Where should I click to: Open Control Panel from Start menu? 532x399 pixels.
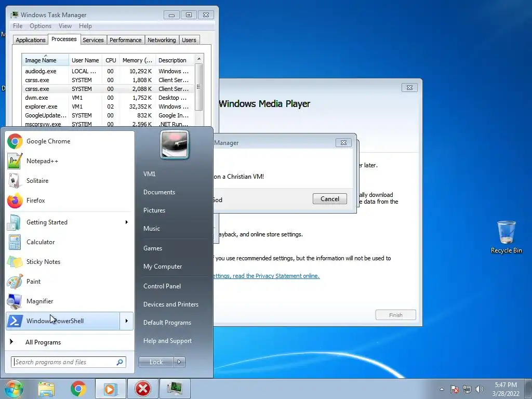click(x=162, y=286)
